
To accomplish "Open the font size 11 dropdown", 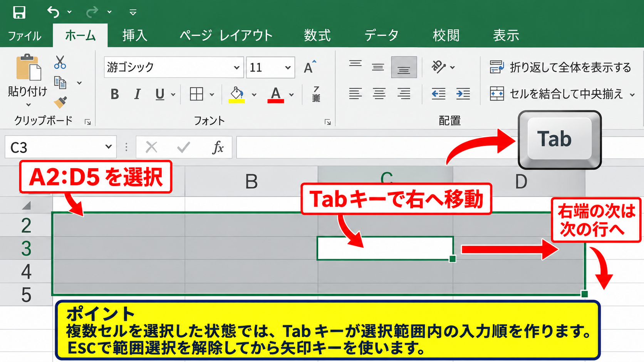I will point(288,68).
